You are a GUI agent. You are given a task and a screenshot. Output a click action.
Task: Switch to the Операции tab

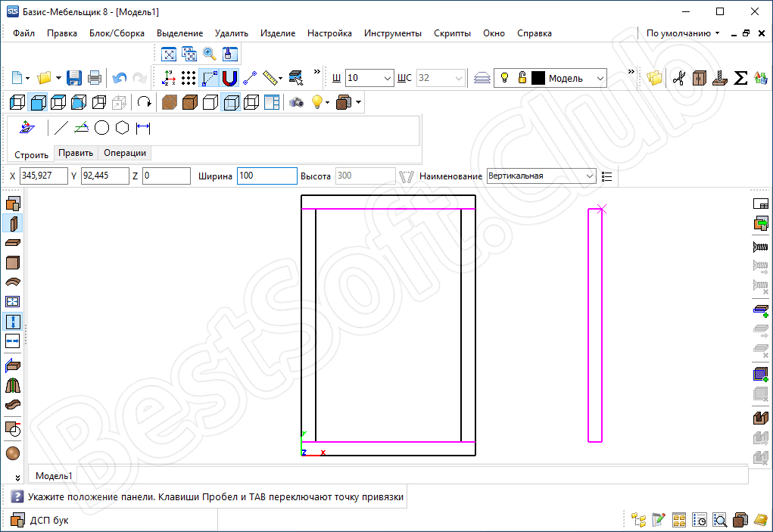[x=124, y=153]
